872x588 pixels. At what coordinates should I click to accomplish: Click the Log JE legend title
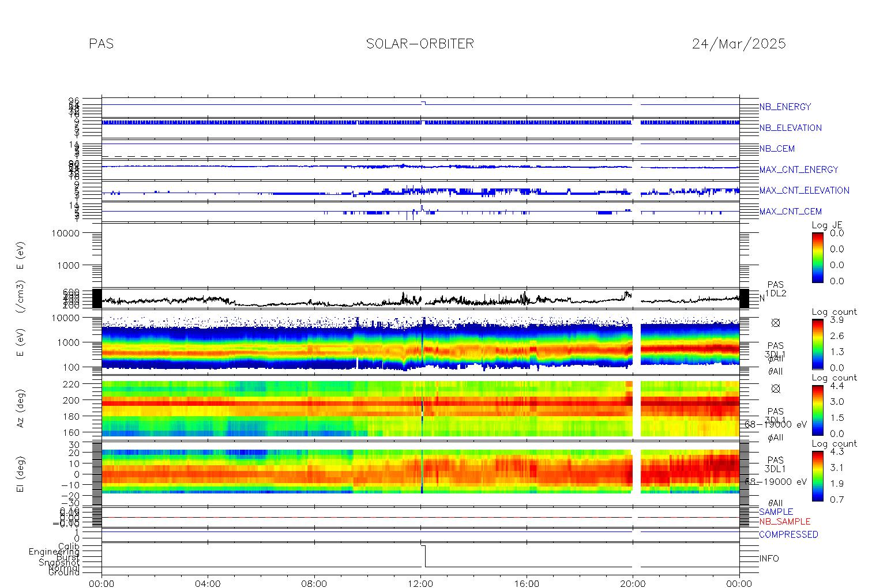point(827,225)
